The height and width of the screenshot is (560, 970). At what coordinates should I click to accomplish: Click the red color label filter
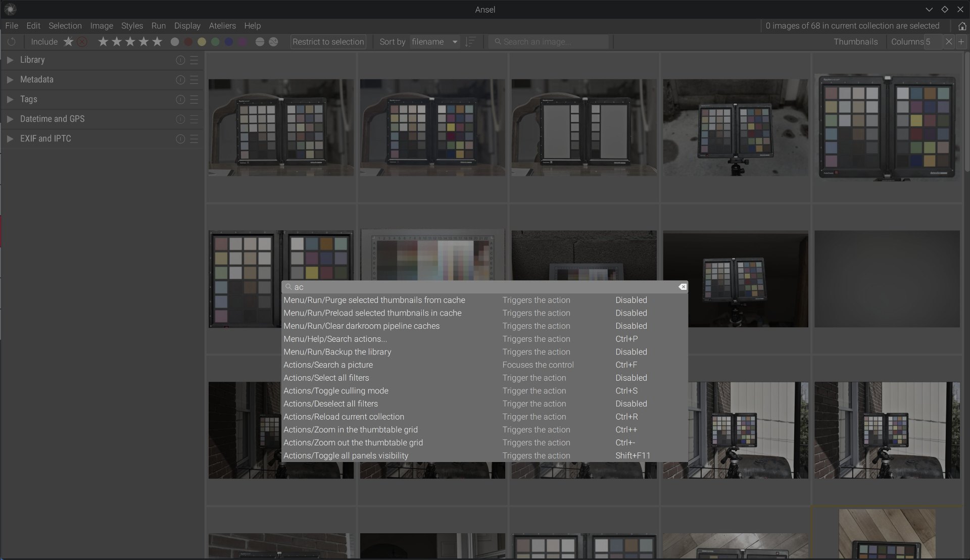click(188, 42)
